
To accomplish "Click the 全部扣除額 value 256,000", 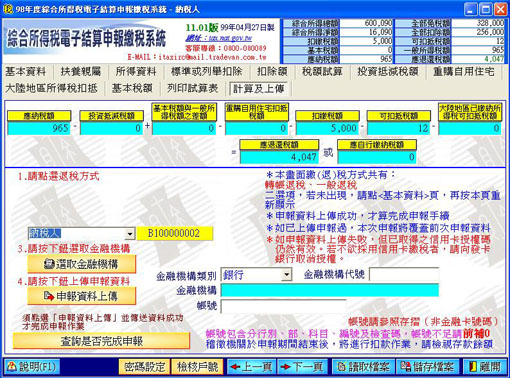I will pos(490,32).
